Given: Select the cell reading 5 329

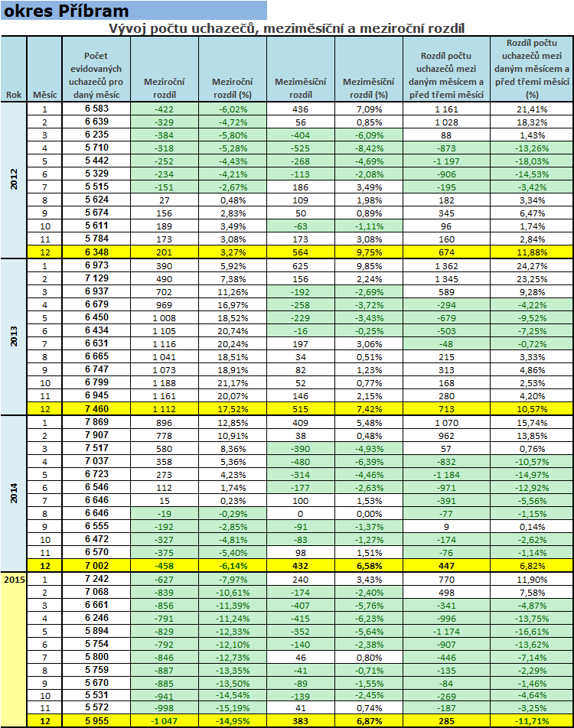Looking at the screenshot, I should [x=96, y=174].
